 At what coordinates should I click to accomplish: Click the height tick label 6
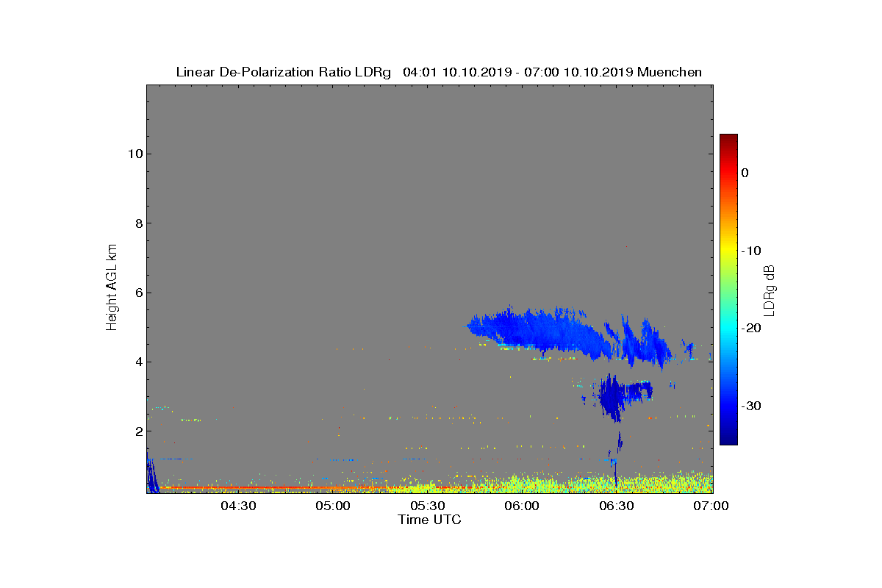(137, 293)
